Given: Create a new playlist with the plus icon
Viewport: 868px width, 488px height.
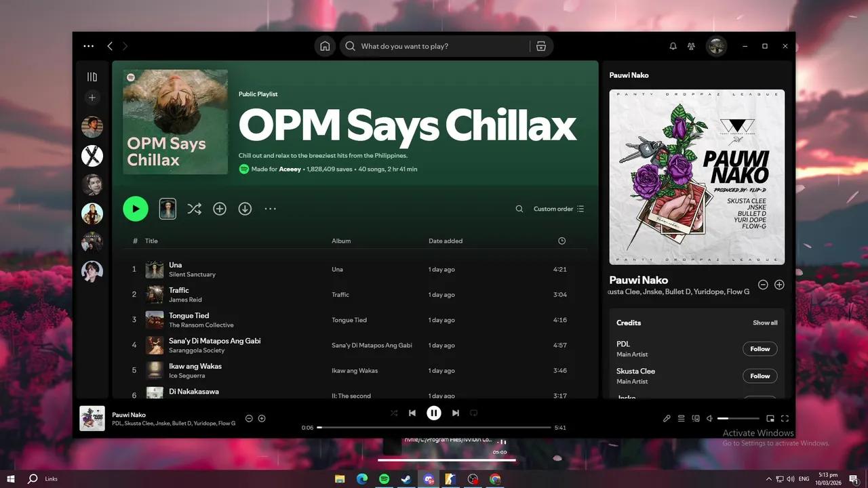Looking at the screenshot, I should click(x=92, y=98).
